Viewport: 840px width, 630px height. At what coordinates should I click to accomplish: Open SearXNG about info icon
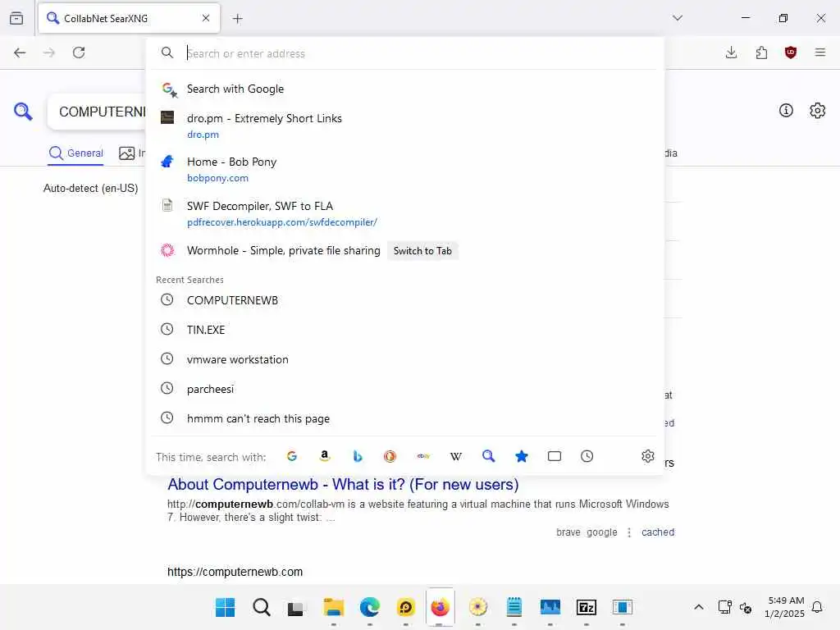tap(786, 111)
